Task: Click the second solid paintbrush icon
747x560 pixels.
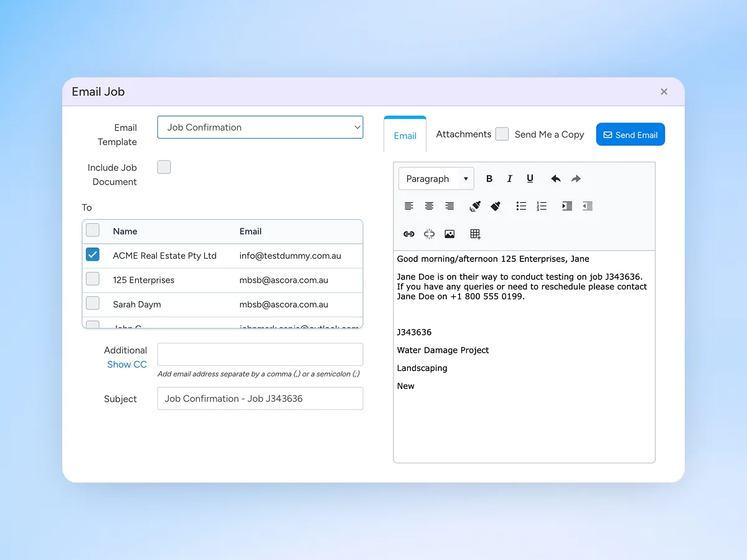Action: [496, 206]
